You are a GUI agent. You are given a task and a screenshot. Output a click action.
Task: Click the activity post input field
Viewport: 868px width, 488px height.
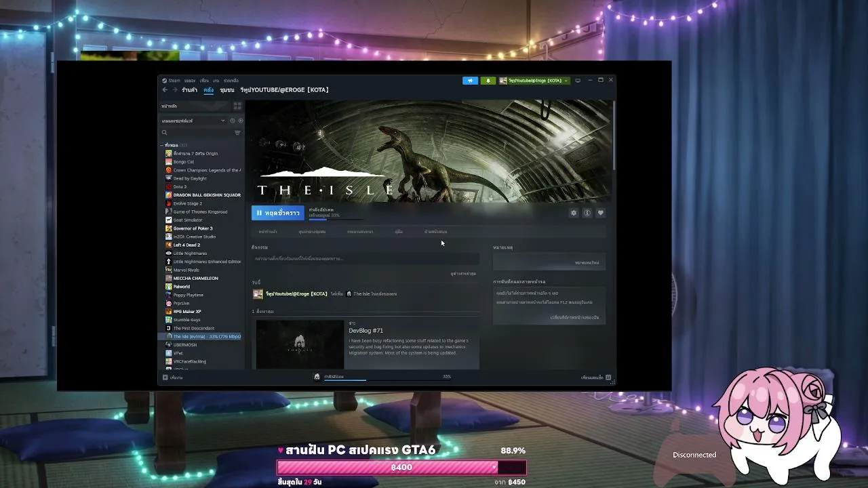pyautogui.click(x=365, y=259)
